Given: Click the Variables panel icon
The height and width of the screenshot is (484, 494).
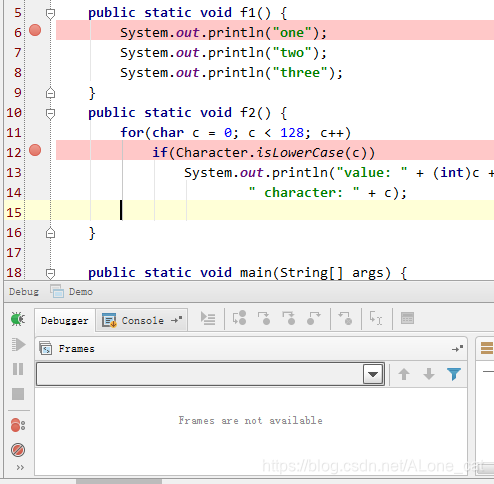Looking at the screenshot, I should coord(487,348).
